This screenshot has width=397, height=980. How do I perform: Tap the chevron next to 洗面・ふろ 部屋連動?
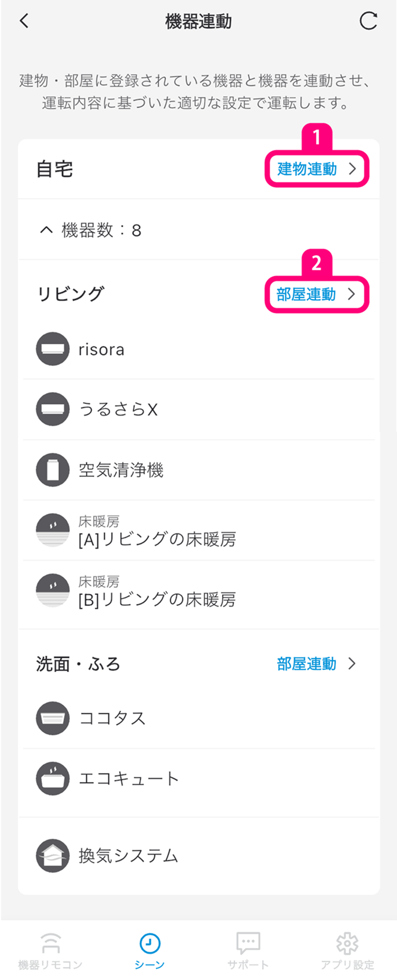[x=352, y=664]
